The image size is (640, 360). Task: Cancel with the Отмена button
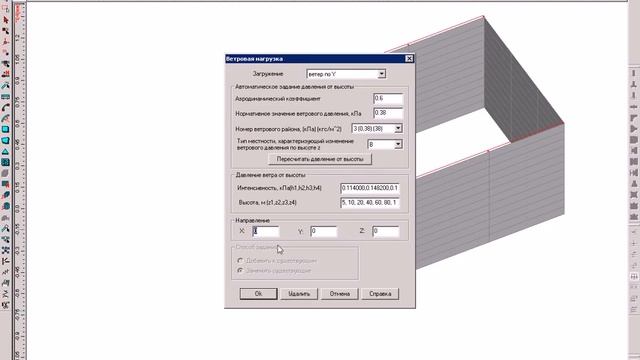click(x=340, y=294)
